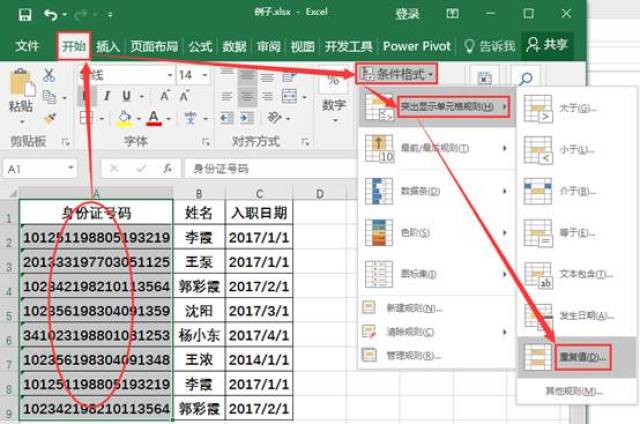Choose Duplicate Values (重复值) rule
Viewport: 640px width, 424px height.
pyautogui.click(x=576, y=357)
